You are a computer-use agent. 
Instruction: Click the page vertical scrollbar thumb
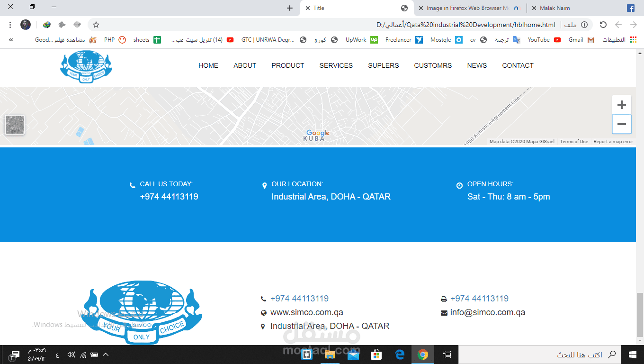point(640,314)
